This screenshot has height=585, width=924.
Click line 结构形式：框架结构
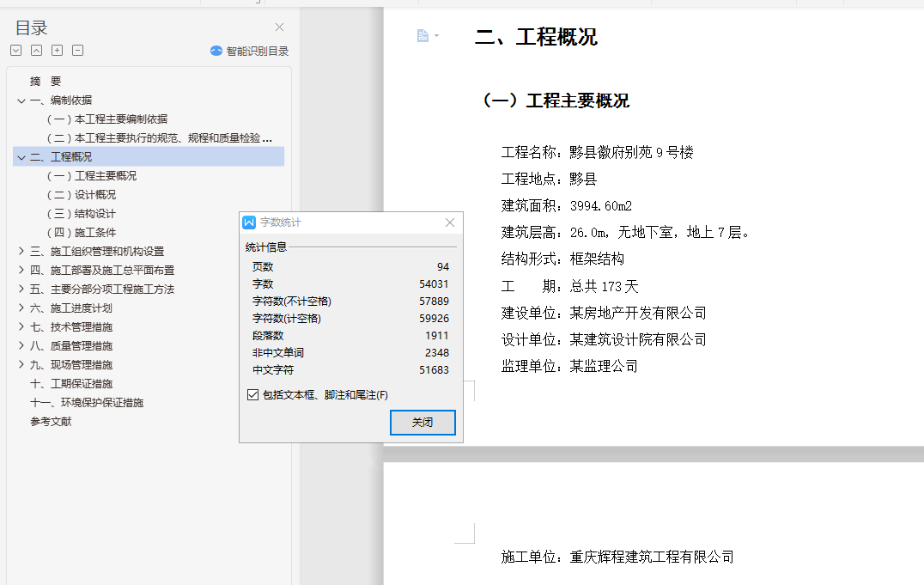click(562, 259)
